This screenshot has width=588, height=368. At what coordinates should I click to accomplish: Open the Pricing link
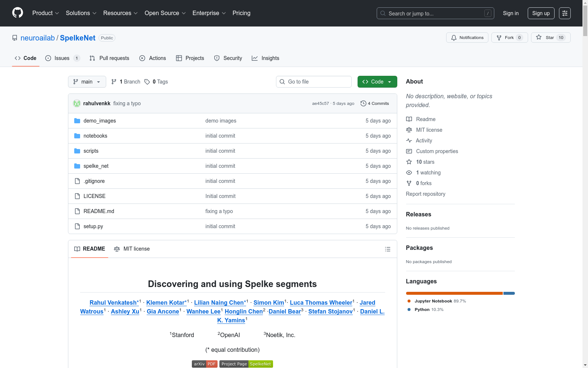click(241, 13)
